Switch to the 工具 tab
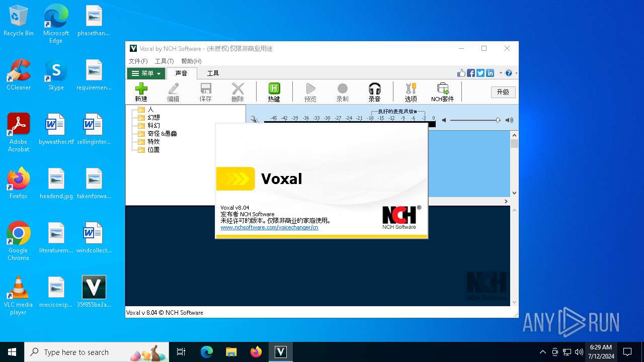Screen dimensions: 644x362 [x=213, y=73]
